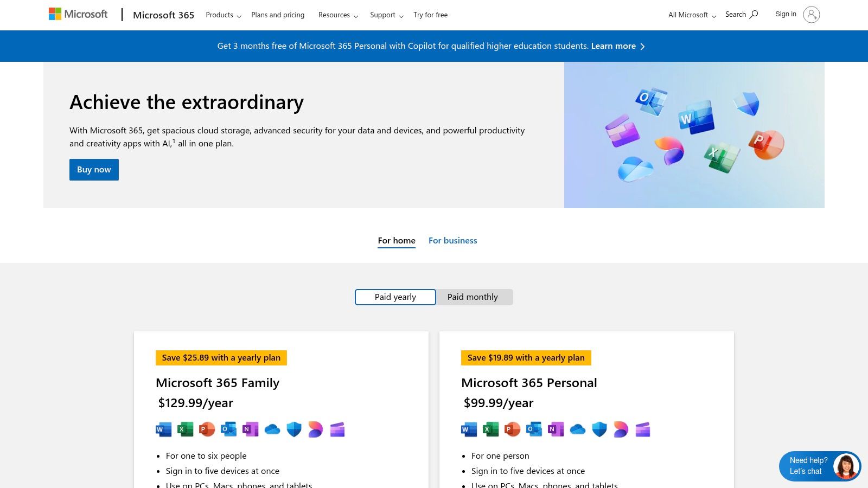Click Excel icon in Microsoft 365 Family card
This screenshot has width=868, height=488.
coord(186,429)
